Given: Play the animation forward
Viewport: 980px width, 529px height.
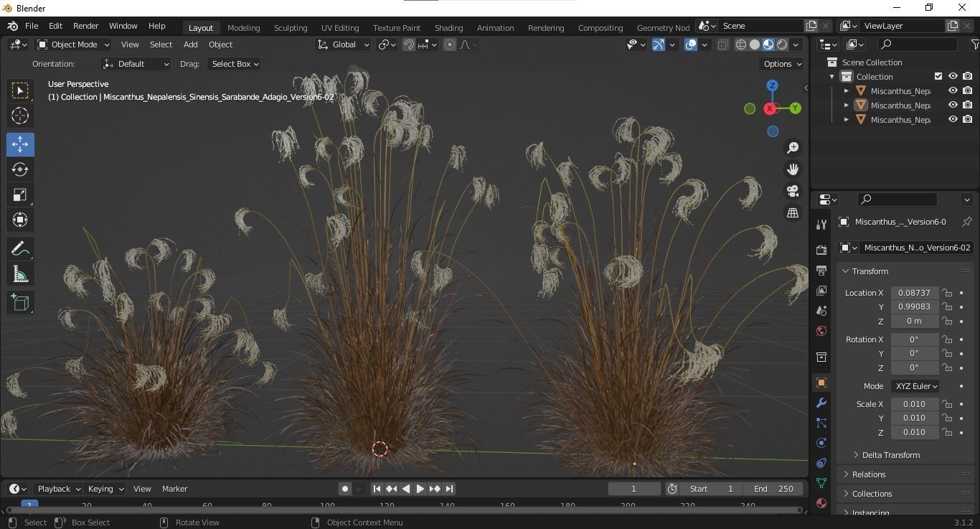Looking at the screenshot, I should 420,489.
